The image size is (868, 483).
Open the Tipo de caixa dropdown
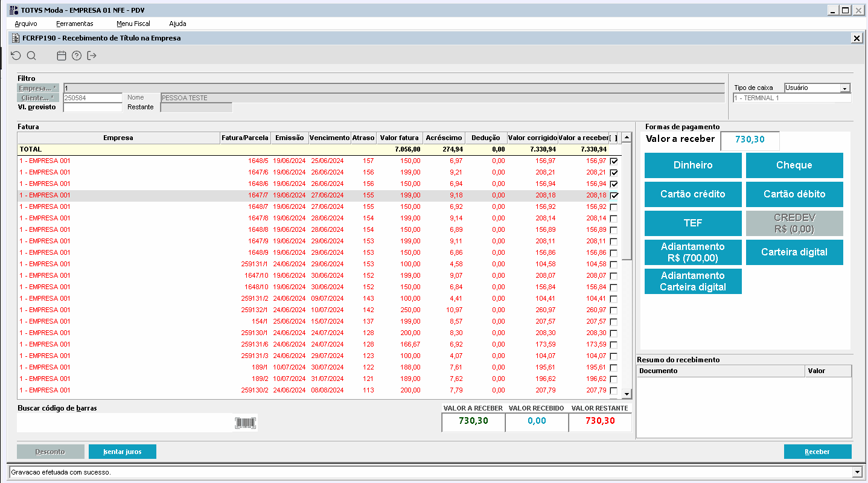tap(845, 88)
